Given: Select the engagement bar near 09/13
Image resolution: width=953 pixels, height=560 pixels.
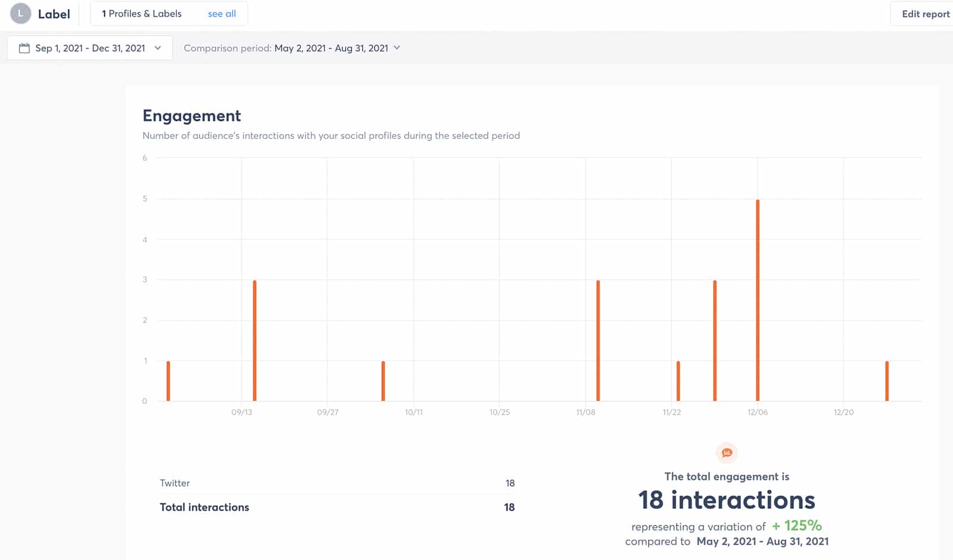Looking at the screenshot, I should point(255,339).
